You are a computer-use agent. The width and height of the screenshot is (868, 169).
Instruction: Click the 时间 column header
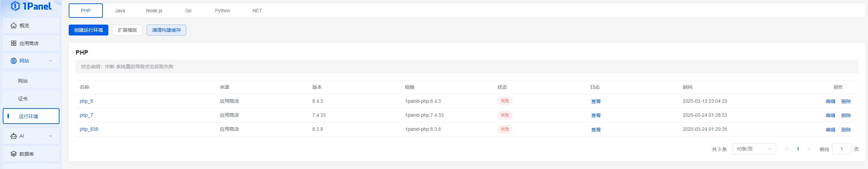pos(688,87)
